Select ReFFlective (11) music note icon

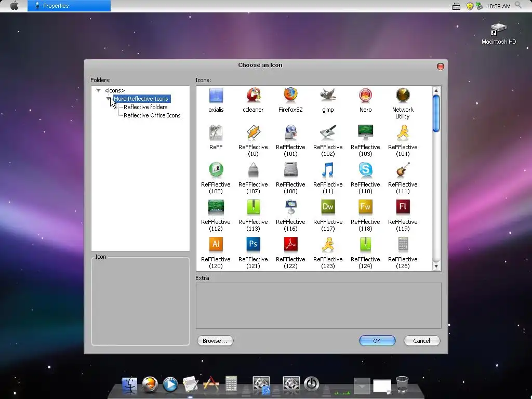tap(328, 170)
